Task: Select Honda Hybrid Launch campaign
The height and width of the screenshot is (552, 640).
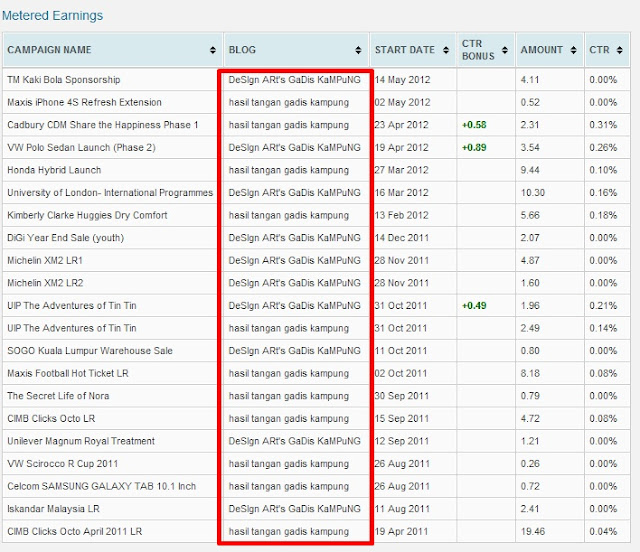Action: [x=54, y=170]
